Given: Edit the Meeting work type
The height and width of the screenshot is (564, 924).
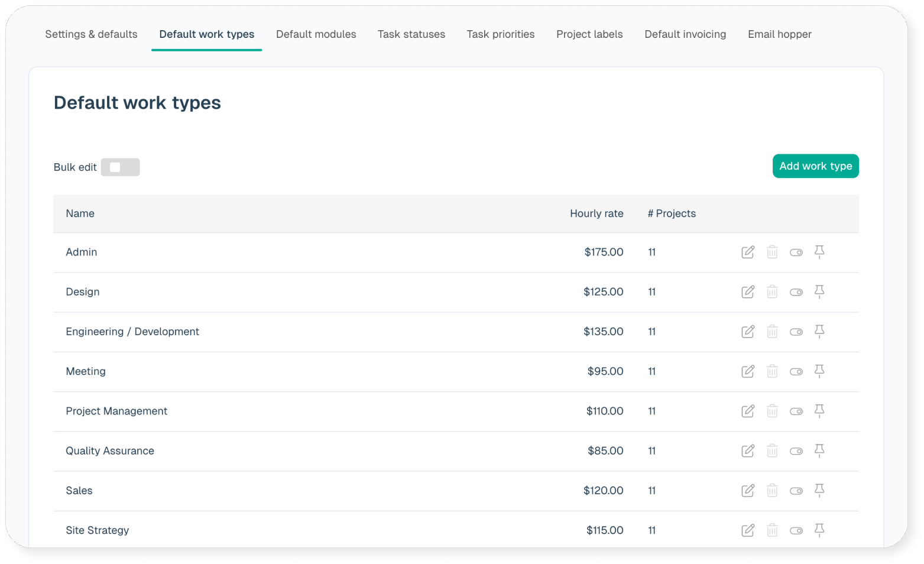Looking at the screenshot, I should (x=747, y=371).
